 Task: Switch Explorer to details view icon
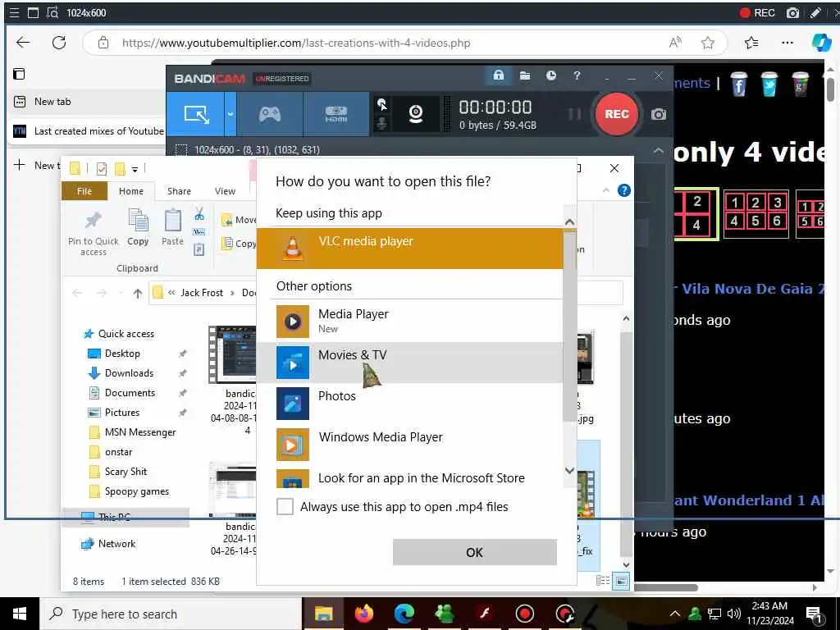click(x=603, y=581)
